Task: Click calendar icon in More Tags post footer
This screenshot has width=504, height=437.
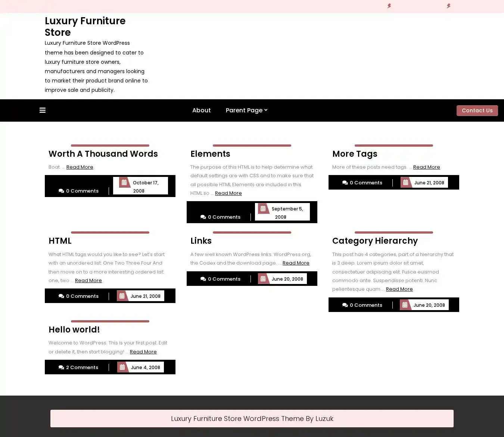Action: point(405,182)
